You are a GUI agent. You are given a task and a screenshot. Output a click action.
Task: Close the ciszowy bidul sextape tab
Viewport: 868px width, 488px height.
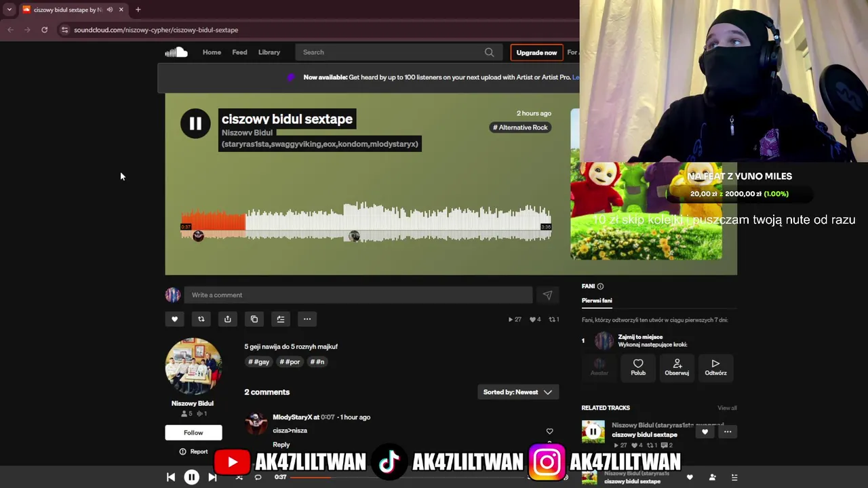click(121, 9)
